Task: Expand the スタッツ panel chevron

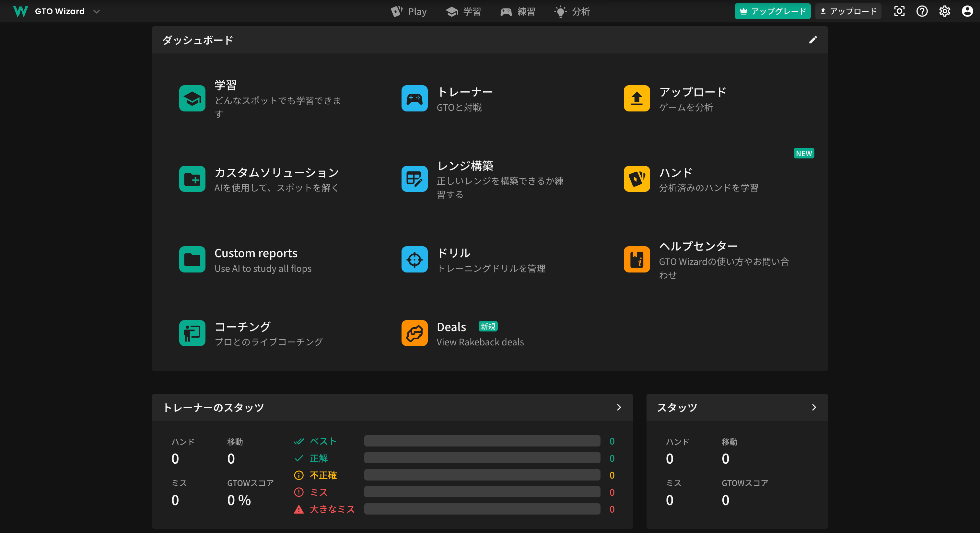Action: click(814, 408)
